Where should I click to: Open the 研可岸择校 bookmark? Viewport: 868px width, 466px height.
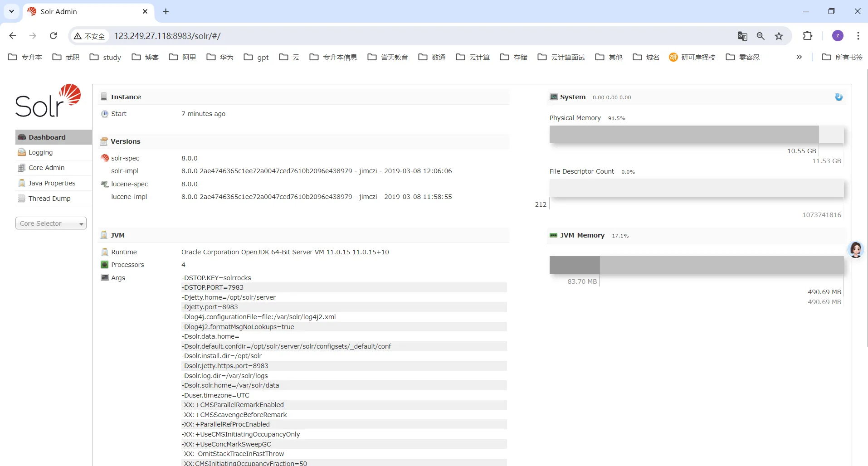pyautogui.click(x=692, y=57)
